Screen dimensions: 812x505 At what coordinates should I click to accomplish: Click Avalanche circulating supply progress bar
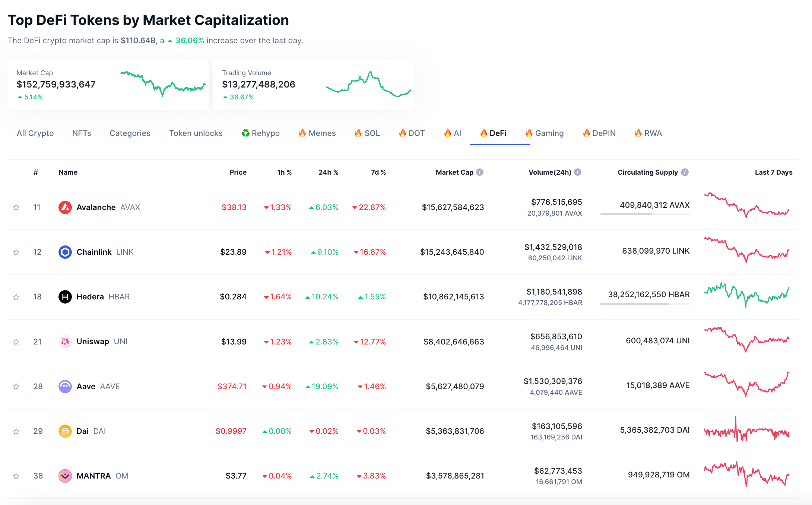645,214
